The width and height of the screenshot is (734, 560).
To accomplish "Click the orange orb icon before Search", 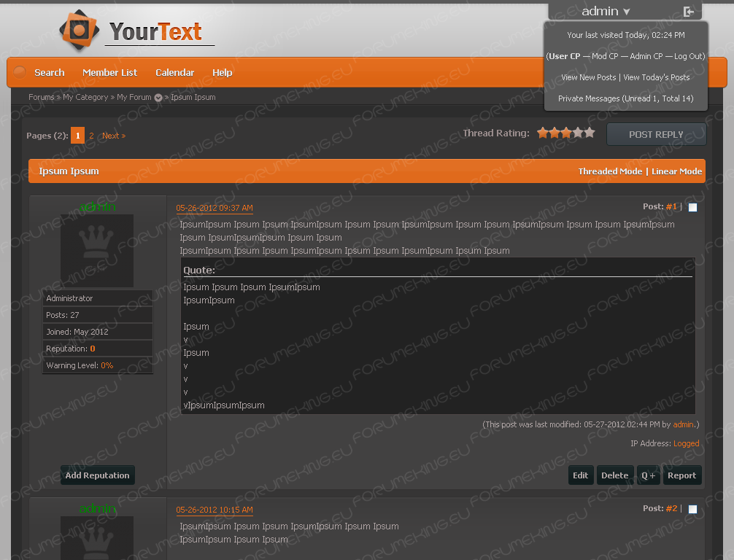I will (20, 72).
